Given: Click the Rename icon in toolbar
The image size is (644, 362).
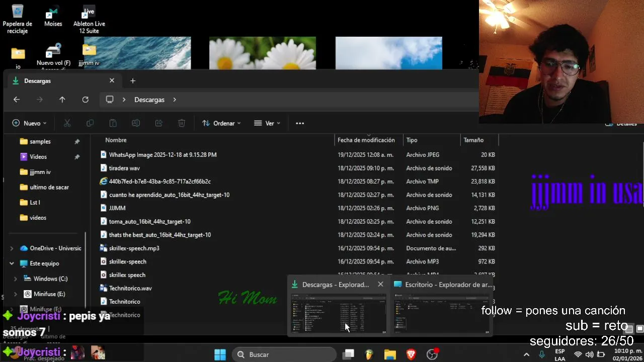Looking at the screenshot, I should point(136,123).
